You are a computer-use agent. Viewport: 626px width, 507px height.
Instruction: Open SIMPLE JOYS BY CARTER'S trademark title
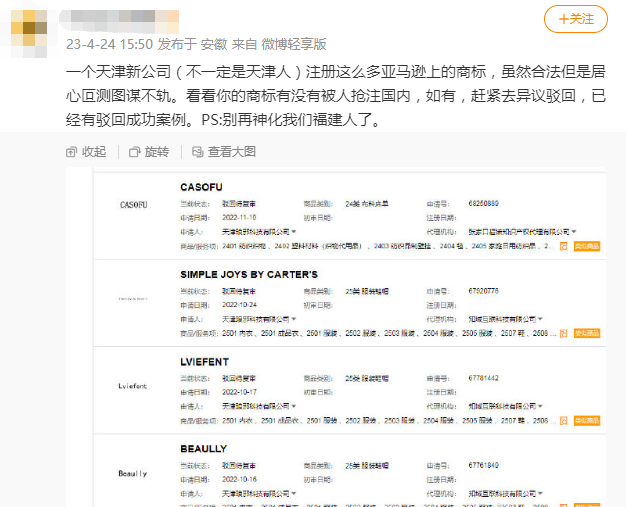click(x=249, y=275)
